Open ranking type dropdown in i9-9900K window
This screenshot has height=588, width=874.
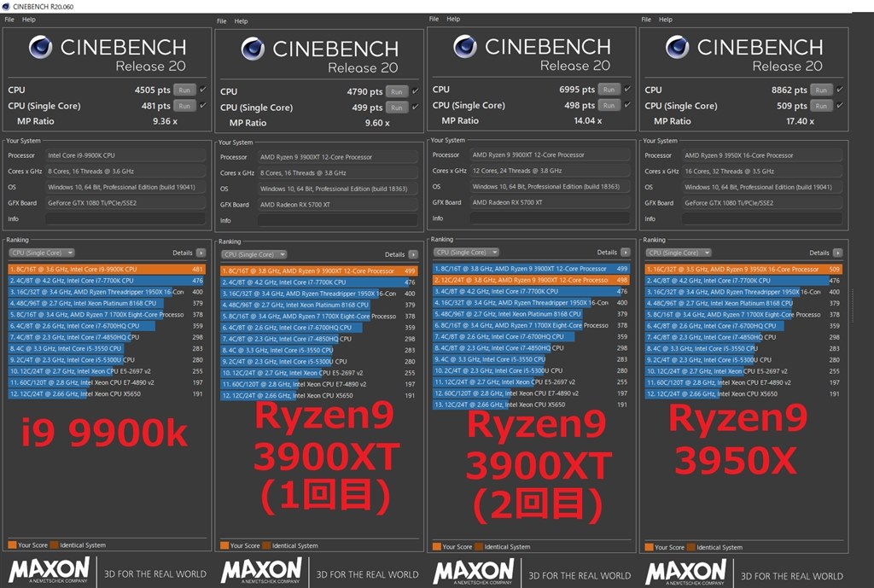(42, 253)
